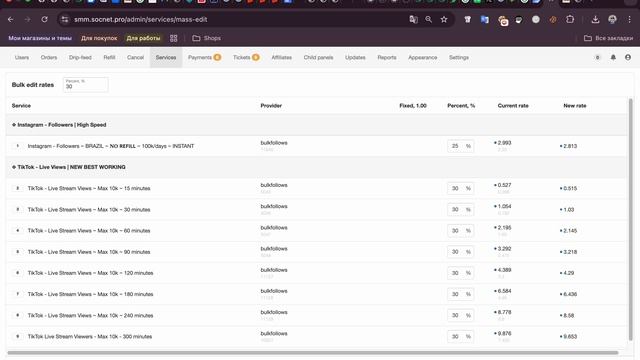Click the zoom magnifier icon in address bar
Image resolution: width=640 pixels, height=360 pixels.
click(x=429, y=19)
